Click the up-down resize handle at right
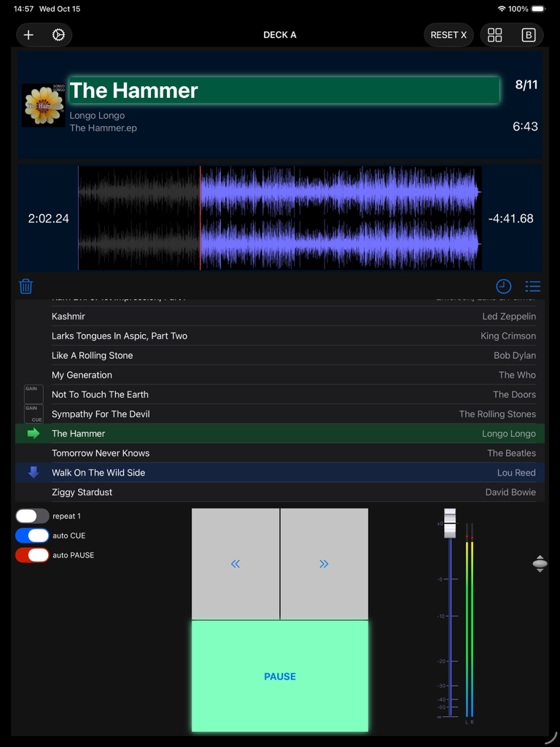Viewport: 560px width, 747px height. tap(540, 564)
